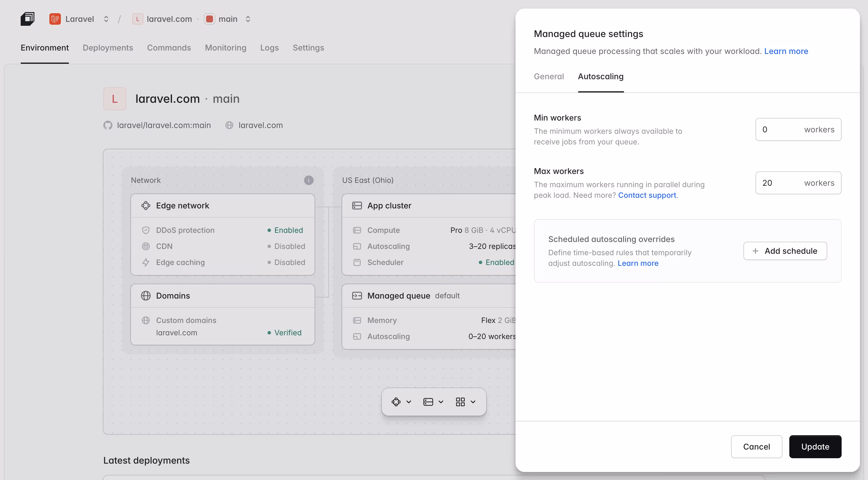
Task: Click the CDN Disabled status
Action: click(x=286, y=246)
